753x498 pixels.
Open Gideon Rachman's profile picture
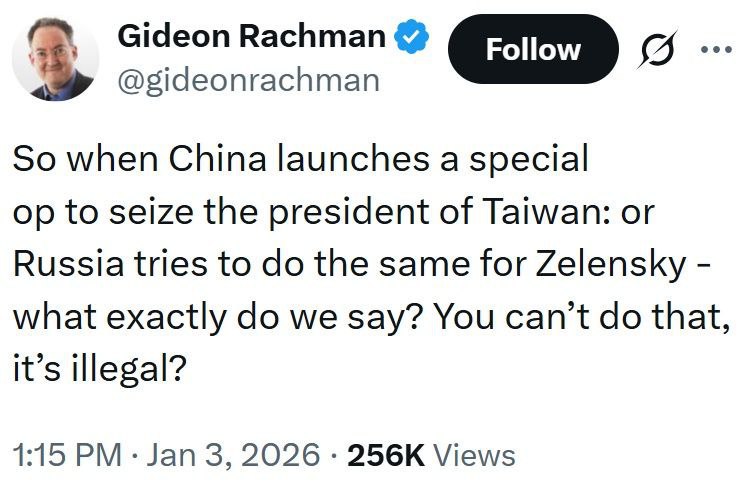coord(57,57)
